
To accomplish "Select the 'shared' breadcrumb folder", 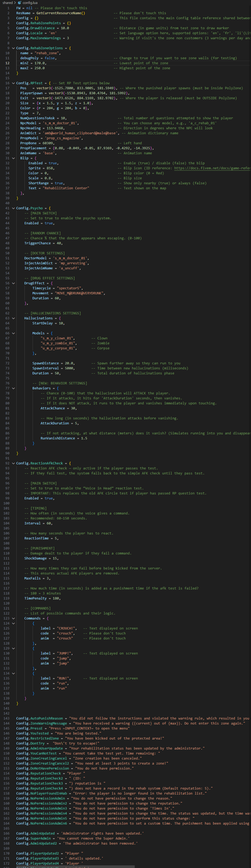I will (x=7, y=3).
